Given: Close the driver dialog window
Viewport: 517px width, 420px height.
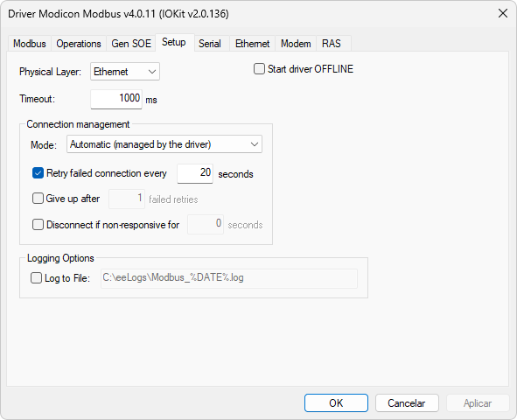Looking at the screenshot, I should 503,13.
